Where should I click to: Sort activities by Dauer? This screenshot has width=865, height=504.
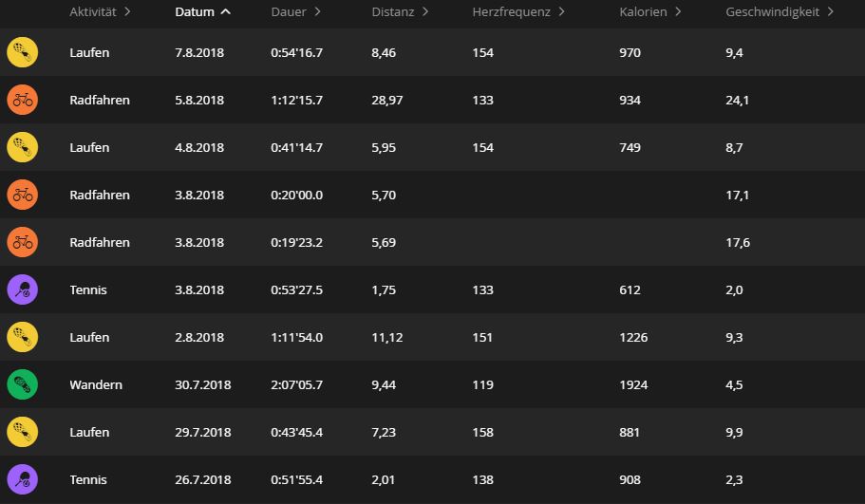coord(295,12)
